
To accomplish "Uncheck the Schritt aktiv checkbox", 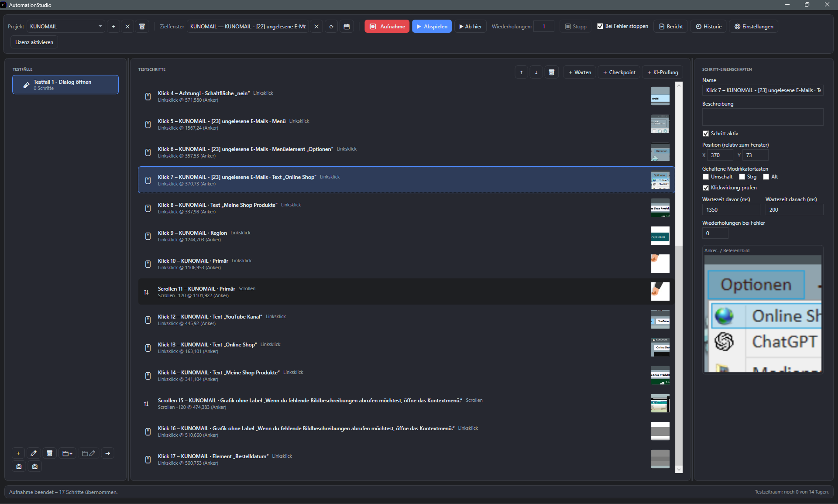I will tap(706, 134).
